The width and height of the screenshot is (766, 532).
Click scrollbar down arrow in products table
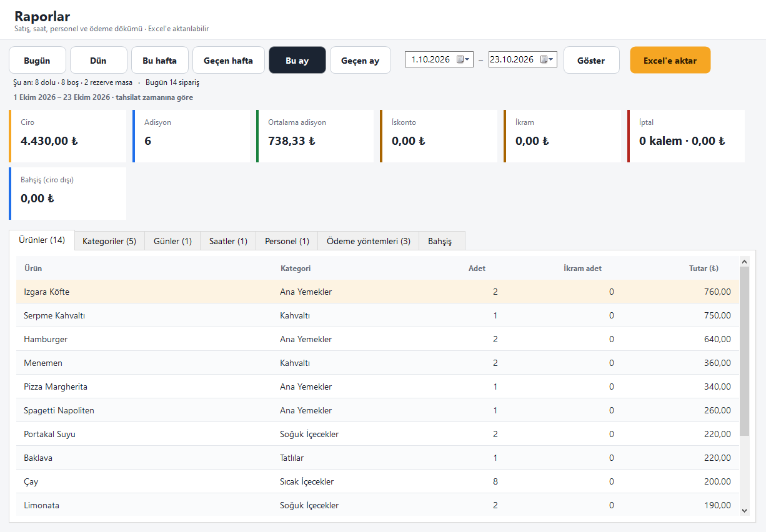(744, 510)
